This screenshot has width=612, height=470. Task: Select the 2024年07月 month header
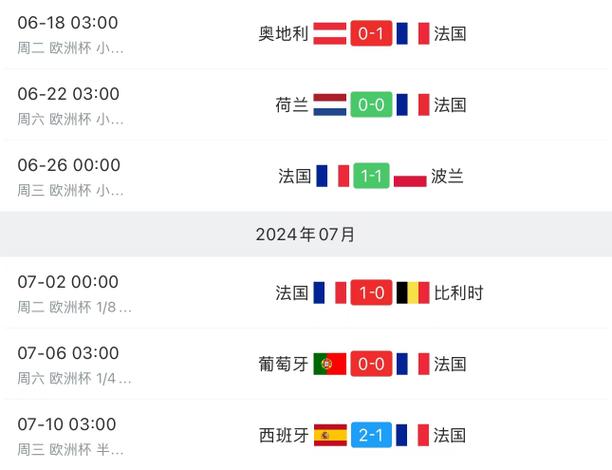click(x=306, y=234)
